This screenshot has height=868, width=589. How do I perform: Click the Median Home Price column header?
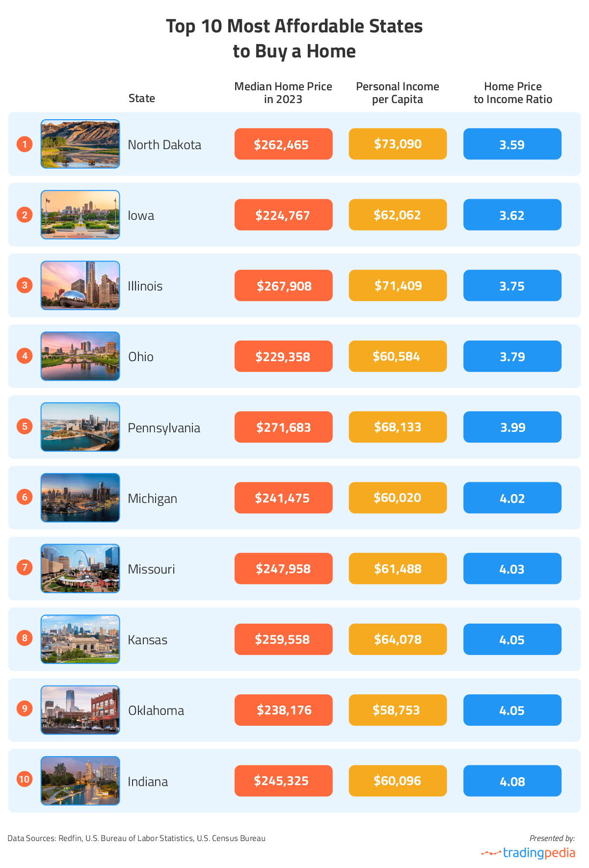[283, 93]
